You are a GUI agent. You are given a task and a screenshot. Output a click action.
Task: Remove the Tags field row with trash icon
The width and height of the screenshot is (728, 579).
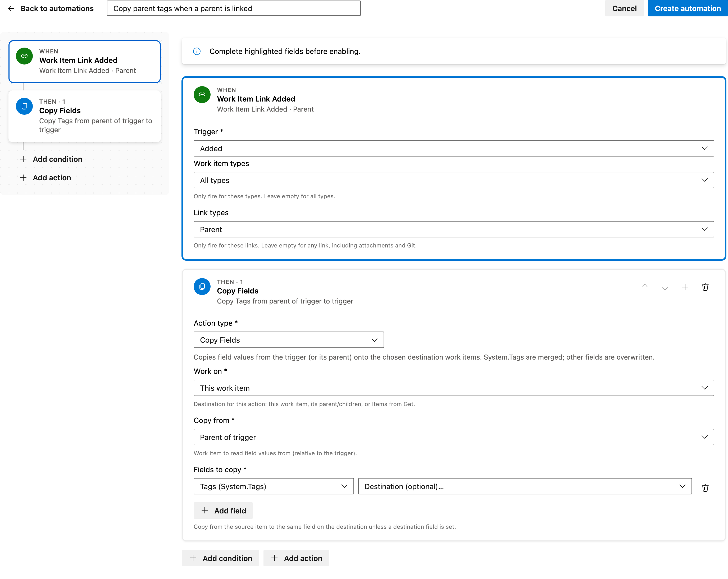[x=705, y=488]
